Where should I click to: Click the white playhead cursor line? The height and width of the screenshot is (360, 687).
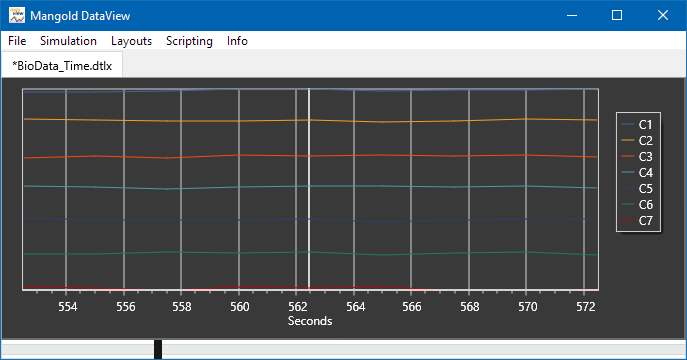click(x=309, y=189)
